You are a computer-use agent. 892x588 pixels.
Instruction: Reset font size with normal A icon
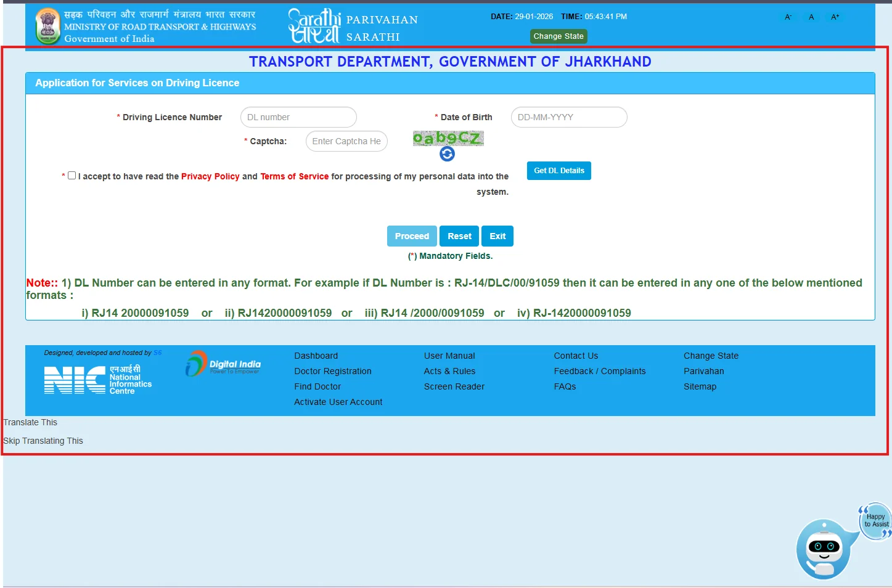811,17
